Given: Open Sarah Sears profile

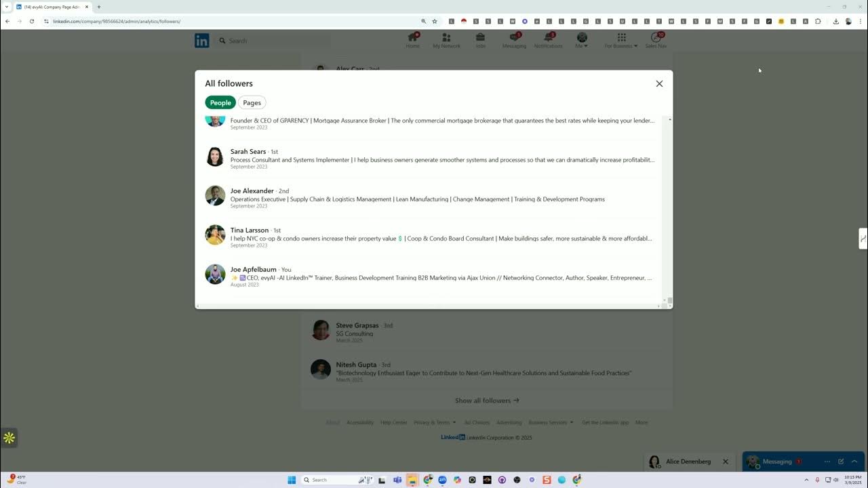Looking at the screenshot, I should 248,152.
